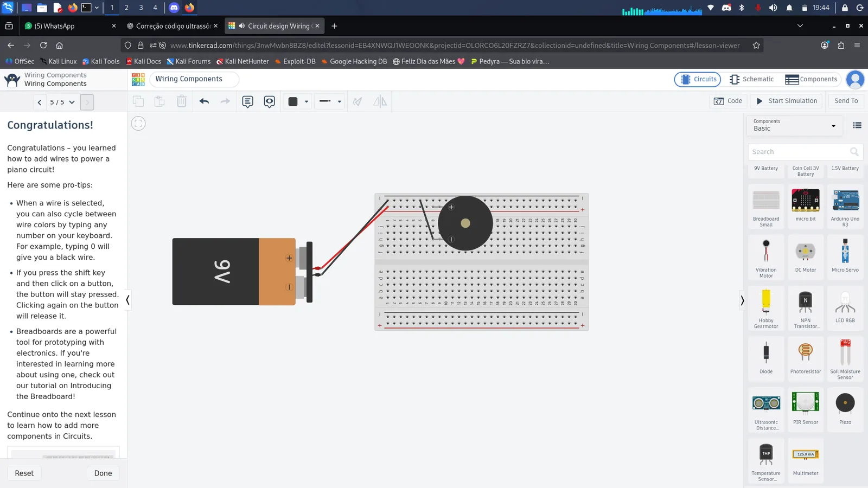Open a new browser tab

point(334,26)
